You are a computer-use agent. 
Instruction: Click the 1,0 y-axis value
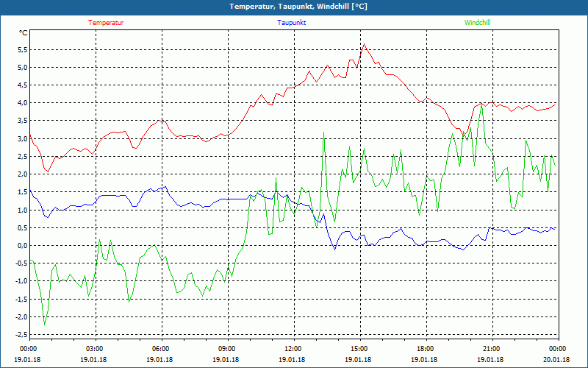(x=23, y=210)
